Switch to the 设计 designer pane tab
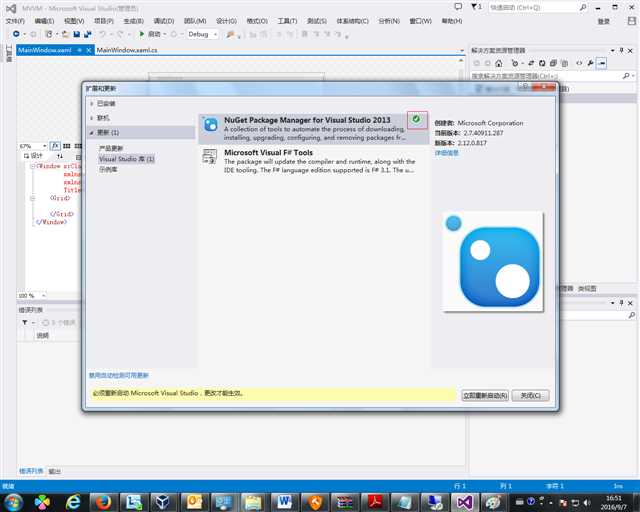640x512 pixels. click(33, 156)
